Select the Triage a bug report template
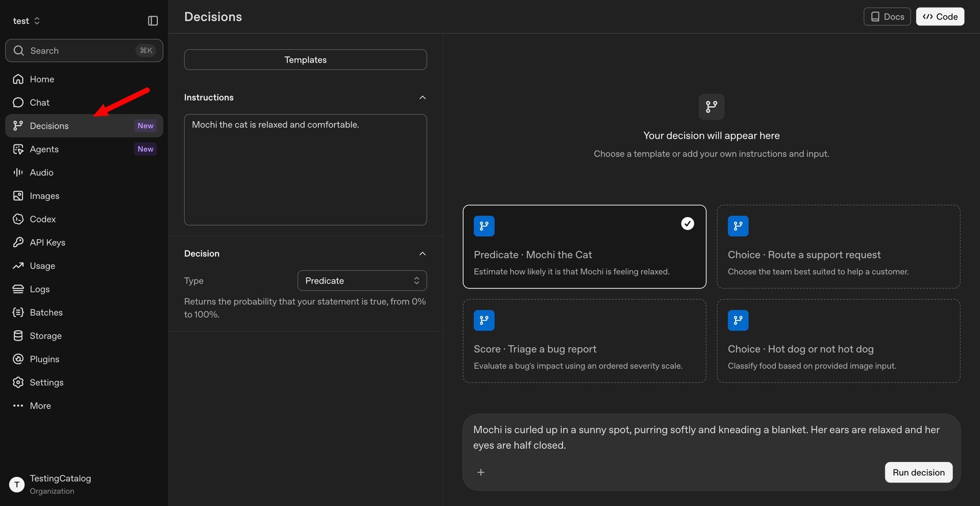 584,341
